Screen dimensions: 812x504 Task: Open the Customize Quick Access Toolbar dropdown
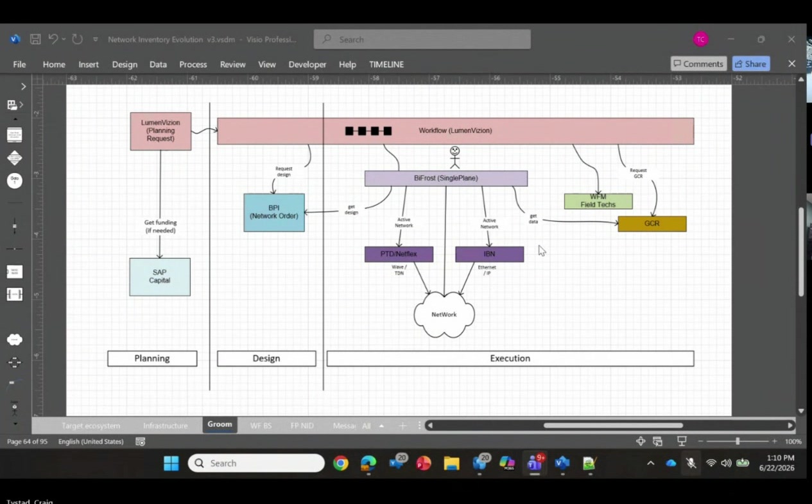(95, 40)
